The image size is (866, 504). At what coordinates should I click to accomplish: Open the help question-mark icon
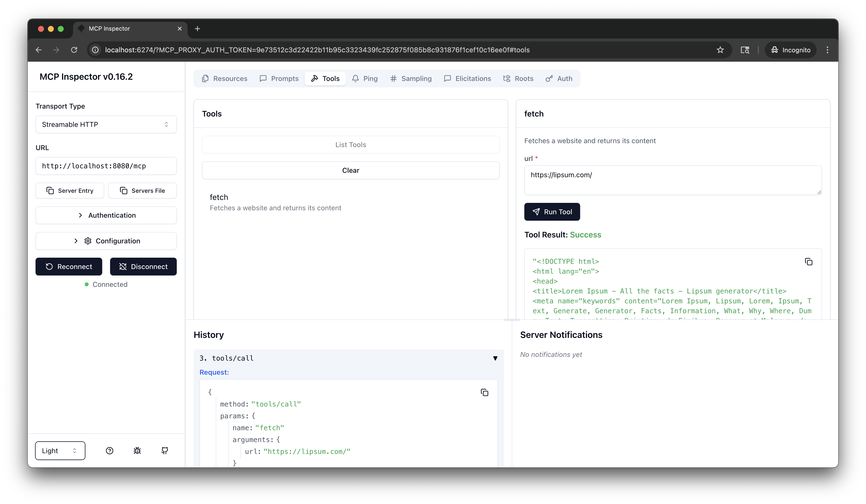coord(109,451)
